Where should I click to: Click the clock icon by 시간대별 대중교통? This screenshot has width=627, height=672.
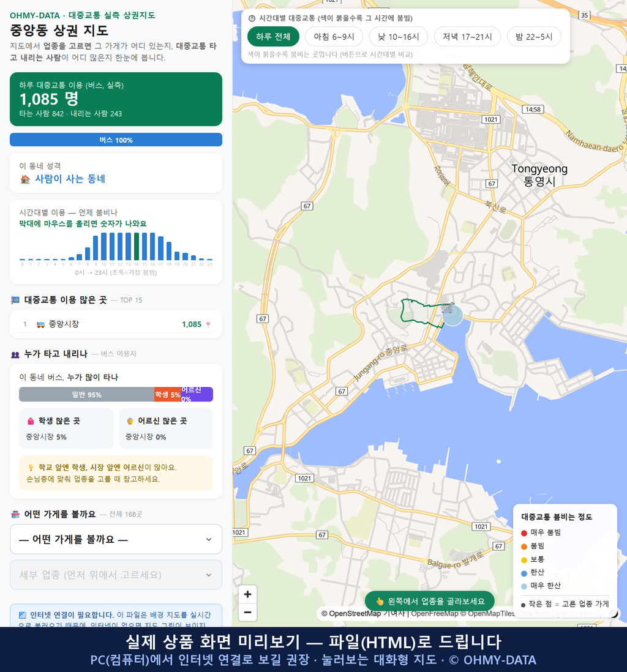click(x=252, y=18)
